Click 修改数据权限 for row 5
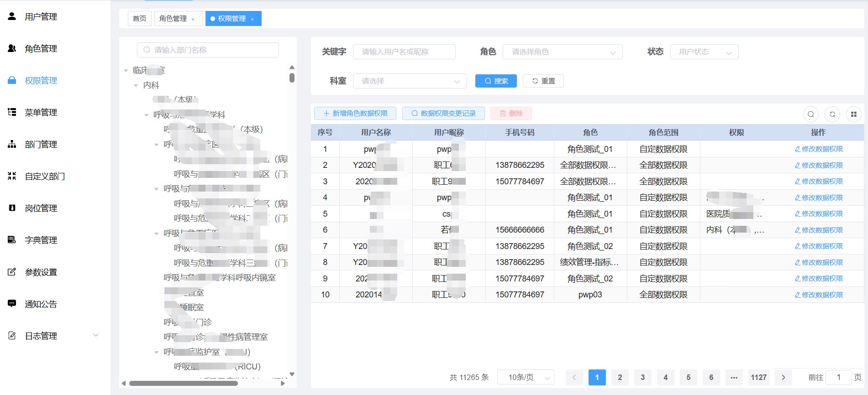Image resolution: width=868 pixels, height=395 pixels. 819,214
